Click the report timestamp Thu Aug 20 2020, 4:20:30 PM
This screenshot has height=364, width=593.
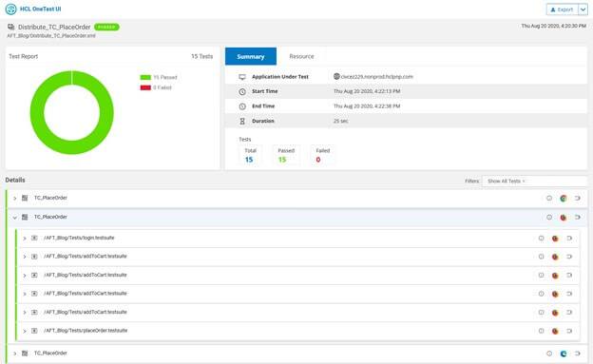click(x=554, y=26)
